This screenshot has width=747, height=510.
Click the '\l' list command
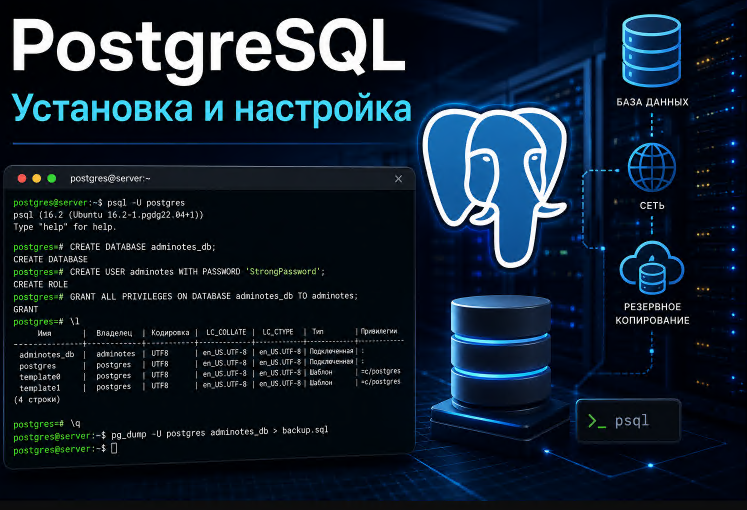75,321
